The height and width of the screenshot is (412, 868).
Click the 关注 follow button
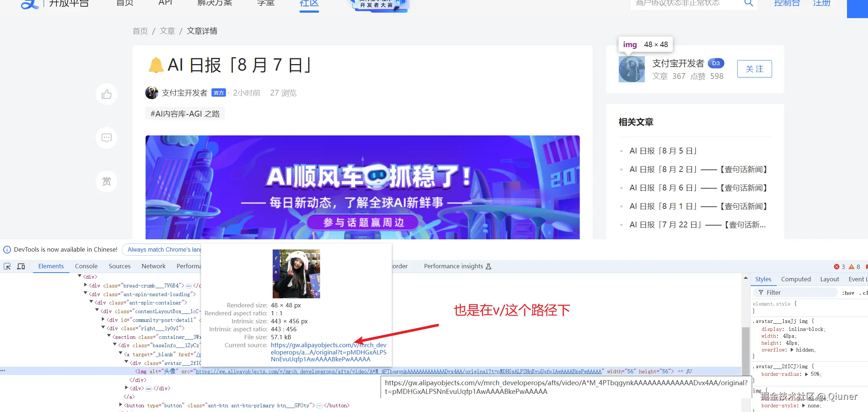(x=754, y=69)
